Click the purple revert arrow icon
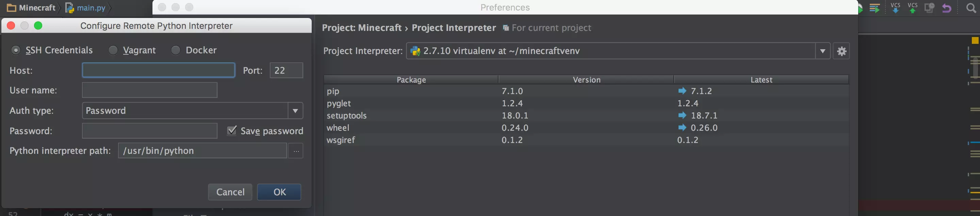This screenshot has width=980, height=216. click(947, 7)
